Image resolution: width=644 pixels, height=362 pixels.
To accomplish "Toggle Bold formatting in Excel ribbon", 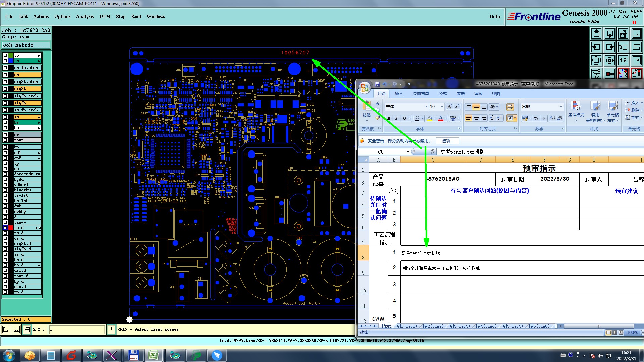I will point(389,118).
